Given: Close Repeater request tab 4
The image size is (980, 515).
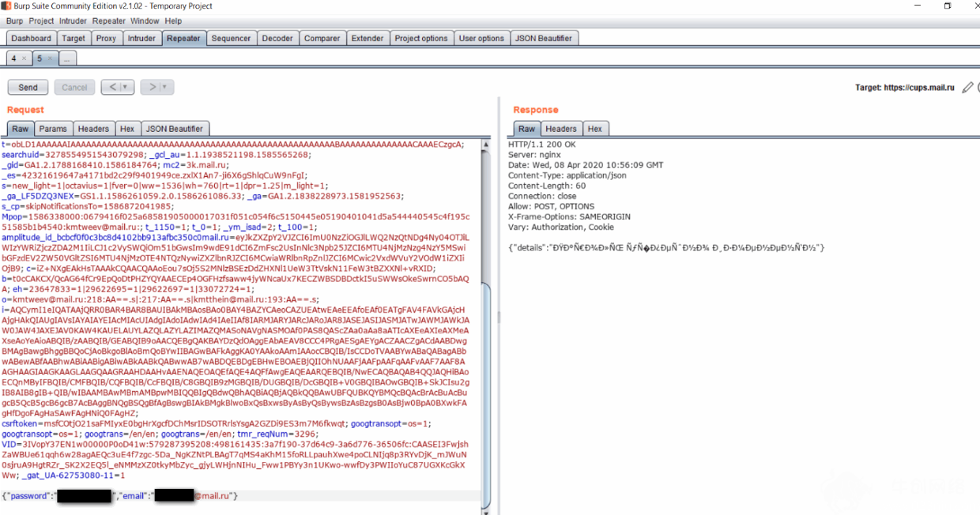Looking at the screenshot, I should pyautogui.click(x=24, y=58).
